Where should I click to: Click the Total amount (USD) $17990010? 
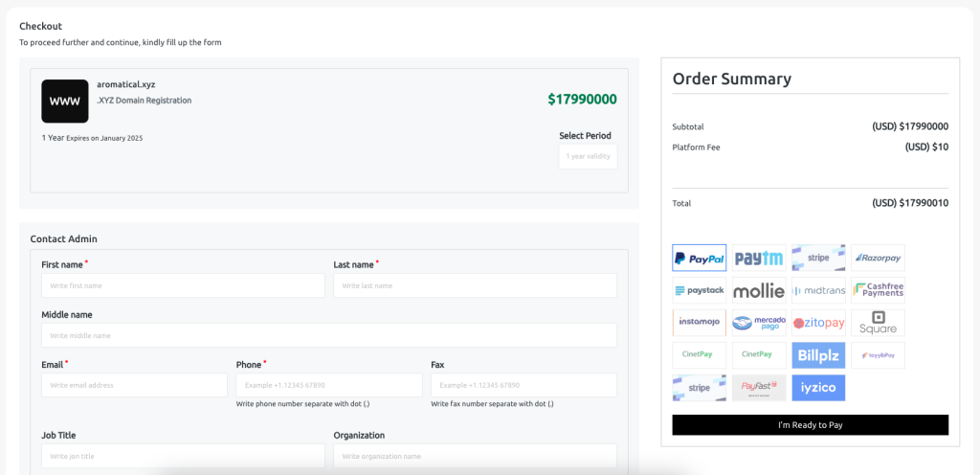pyautogui.click(x=910, y=203)
